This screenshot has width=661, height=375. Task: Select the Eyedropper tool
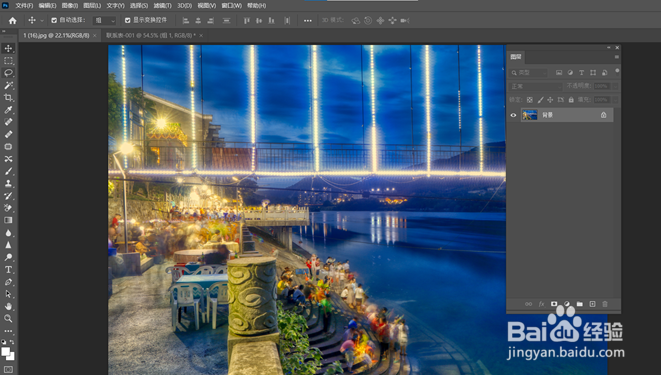8,110
